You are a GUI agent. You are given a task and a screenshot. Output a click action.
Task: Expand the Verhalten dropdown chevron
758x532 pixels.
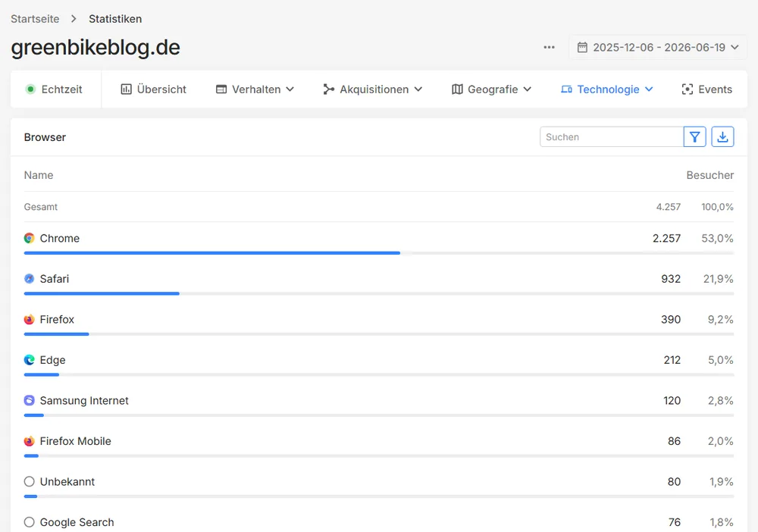(290, 89)
